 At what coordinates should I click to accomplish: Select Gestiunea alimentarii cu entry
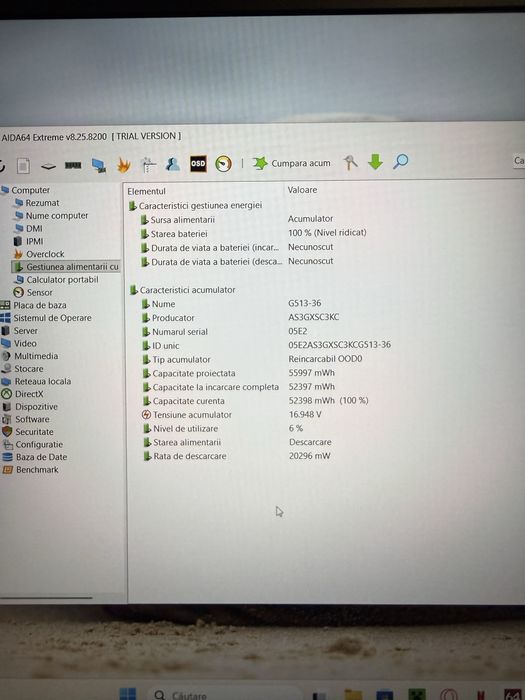66,267
